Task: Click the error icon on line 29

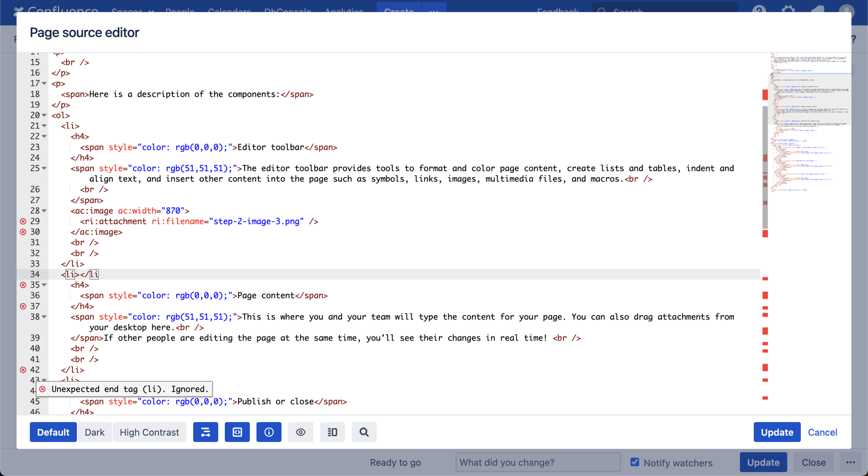Action: coord(23,221)
